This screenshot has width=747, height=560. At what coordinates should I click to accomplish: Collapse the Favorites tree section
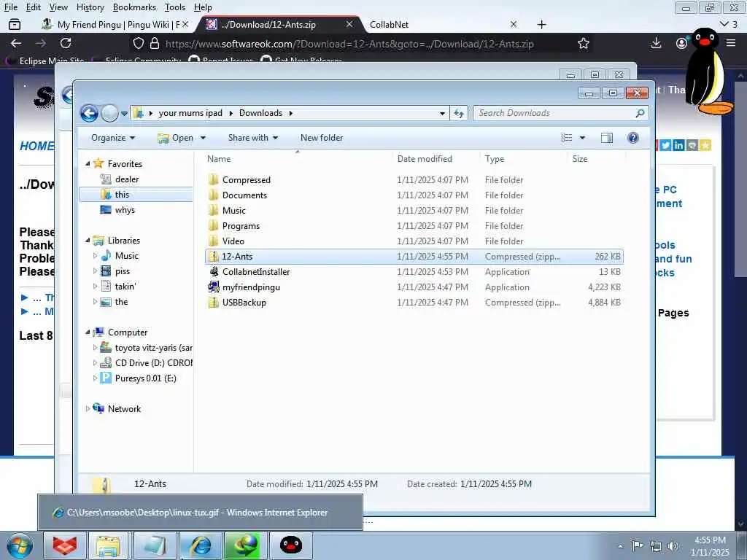pyautogui.click(x=88, y=164)
